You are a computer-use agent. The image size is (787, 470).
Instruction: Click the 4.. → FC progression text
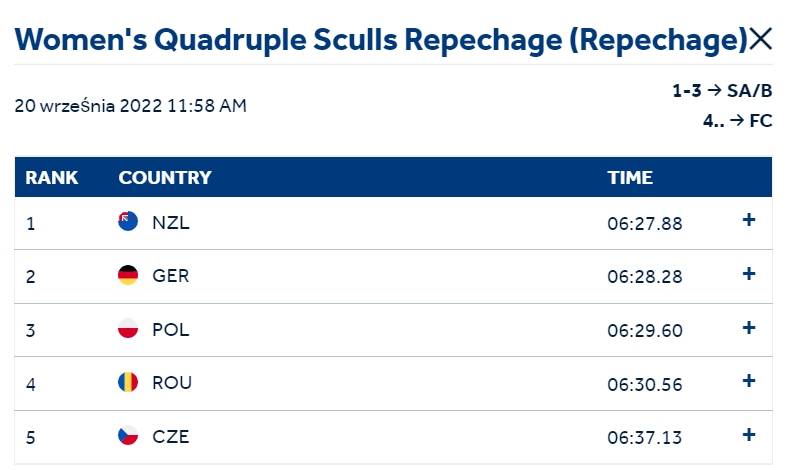[737, 121]
